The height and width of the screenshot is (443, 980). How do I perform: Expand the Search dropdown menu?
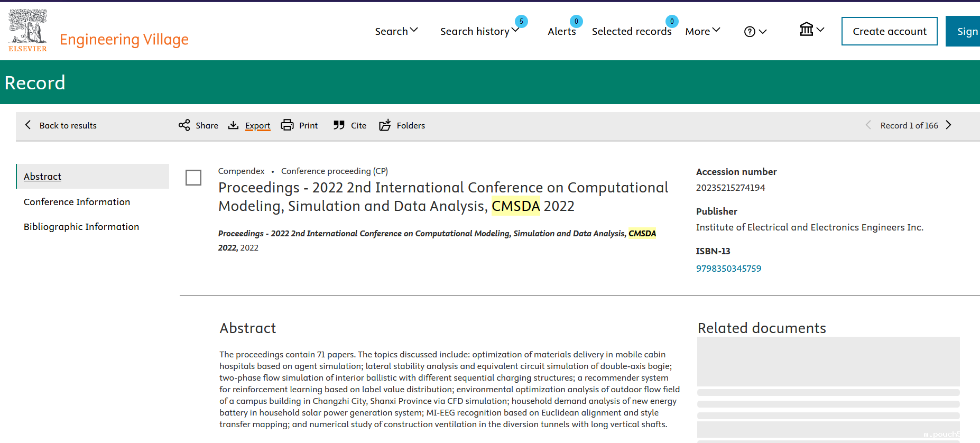tap(396, 31)
